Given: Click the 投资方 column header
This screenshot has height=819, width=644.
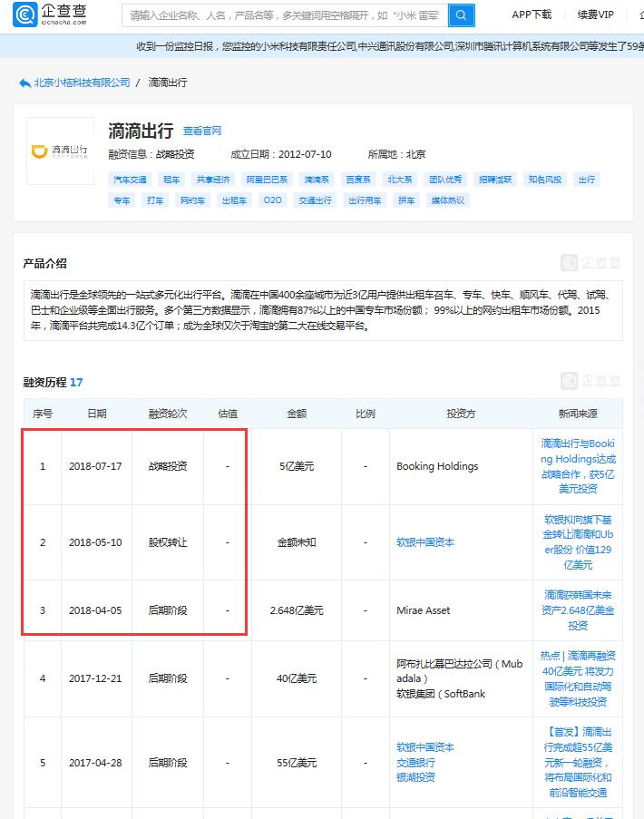Looking at the screenshot, I should 461,414.
